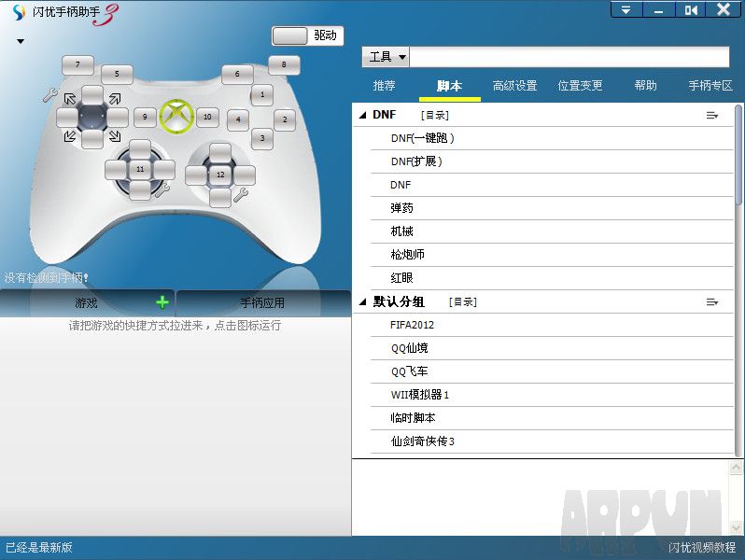Collapse the 默认分组 script group

[x=362, y=302]
